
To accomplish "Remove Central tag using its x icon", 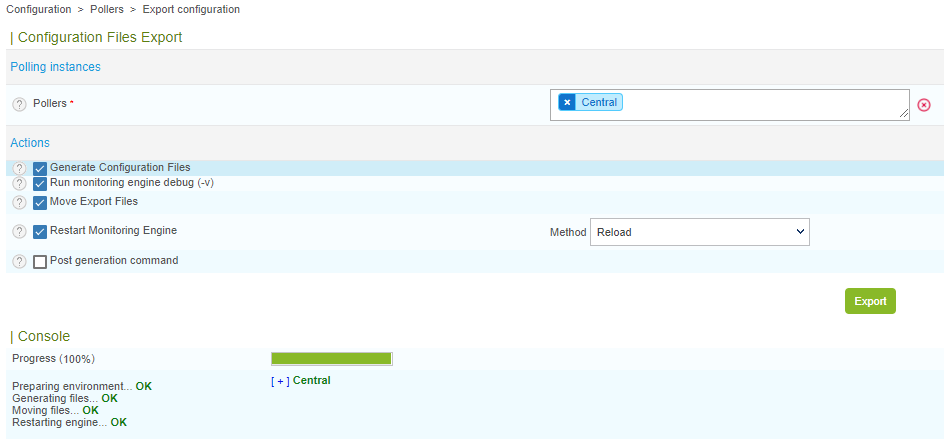I will click(x=567, y=102).
